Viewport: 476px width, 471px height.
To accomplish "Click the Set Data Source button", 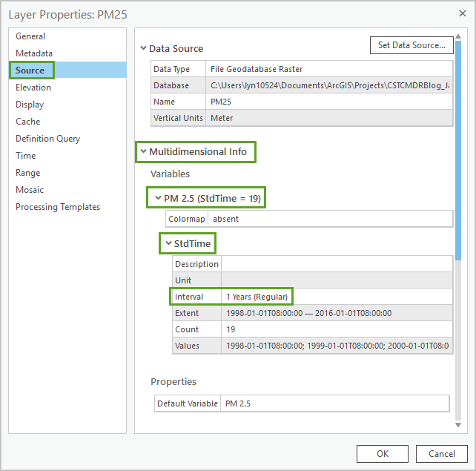I will (x=411, y=45).
